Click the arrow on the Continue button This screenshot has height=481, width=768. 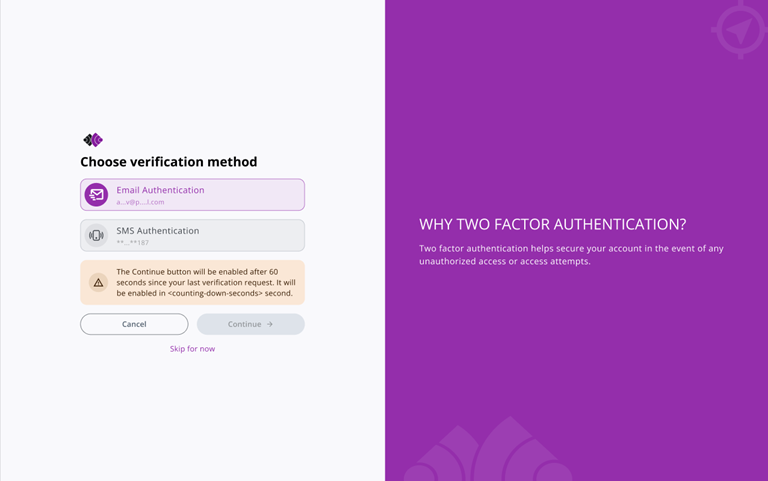tap(270, 324)
